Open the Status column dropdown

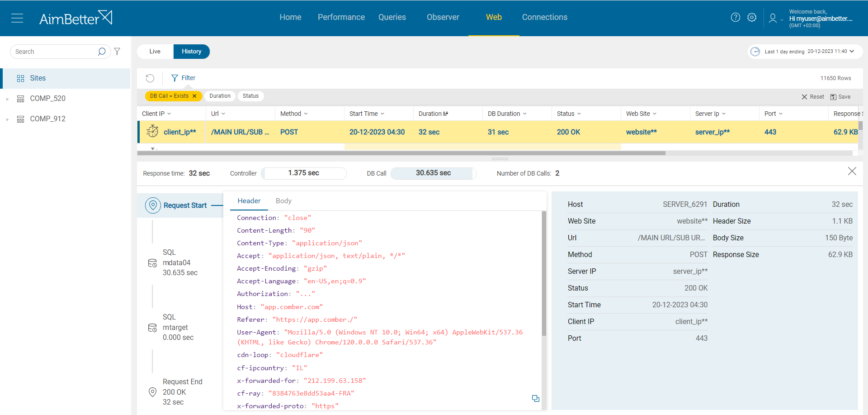[x=579, y=114]
